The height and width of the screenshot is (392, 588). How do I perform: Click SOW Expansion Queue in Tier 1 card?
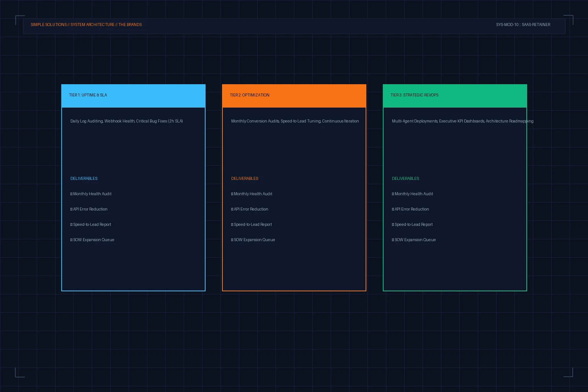click(x=92, y=240)
